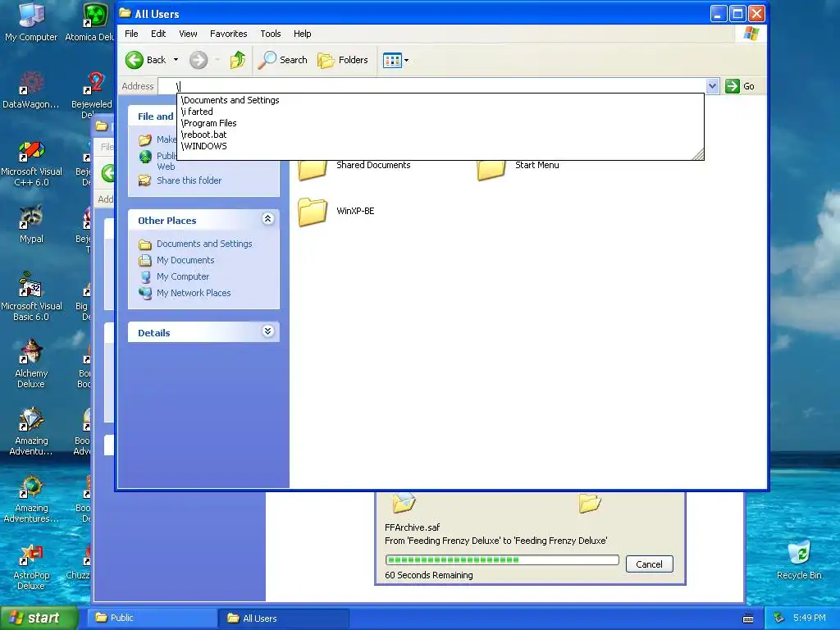840x630 pixels.
Task: Click the on-screen keyboard tray icon
Action: (748, 619)
